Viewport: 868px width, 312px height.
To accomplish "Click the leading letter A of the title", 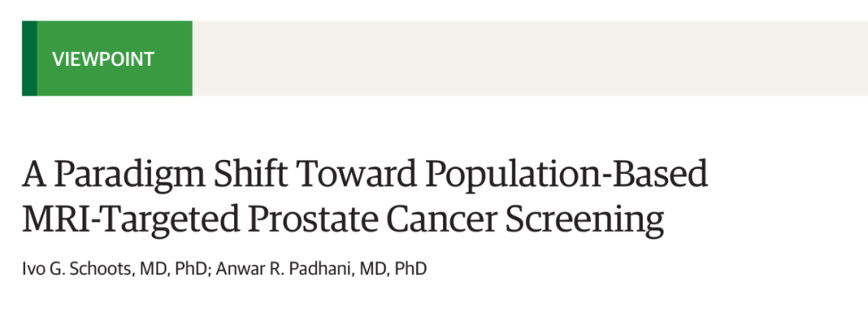I will [x=34, y=174].
